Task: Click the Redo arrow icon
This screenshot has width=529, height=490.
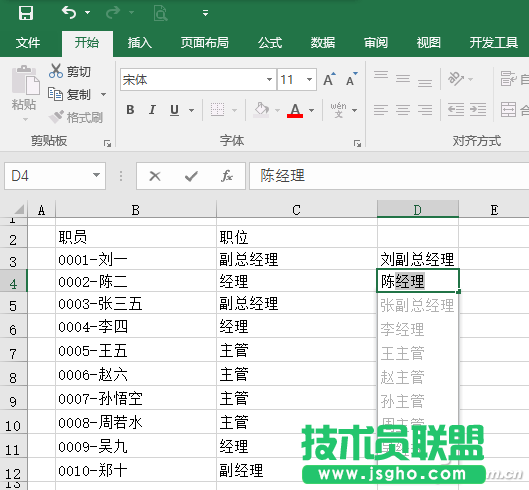Action: [113, 13]
